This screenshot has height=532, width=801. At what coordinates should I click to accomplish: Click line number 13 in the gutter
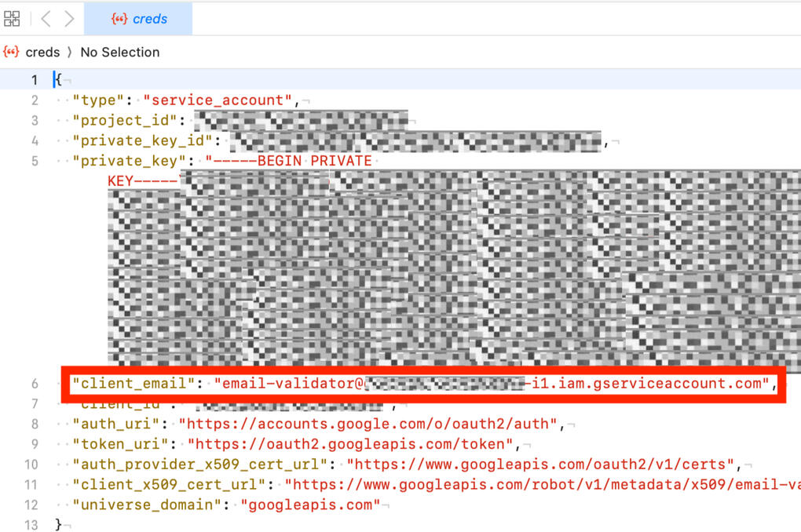pyautogui.click(x=31, y=525)
